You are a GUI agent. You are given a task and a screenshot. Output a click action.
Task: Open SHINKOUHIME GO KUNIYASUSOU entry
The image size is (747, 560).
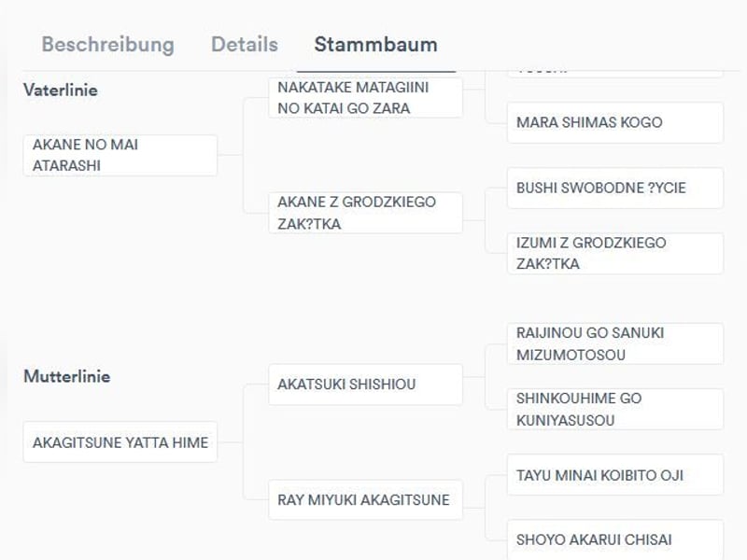[614, 409]
